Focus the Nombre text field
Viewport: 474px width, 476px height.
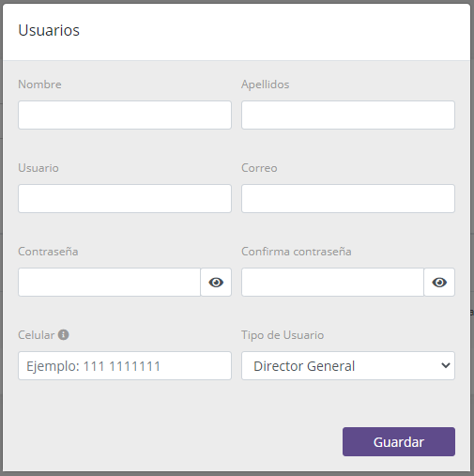point(125,115)
